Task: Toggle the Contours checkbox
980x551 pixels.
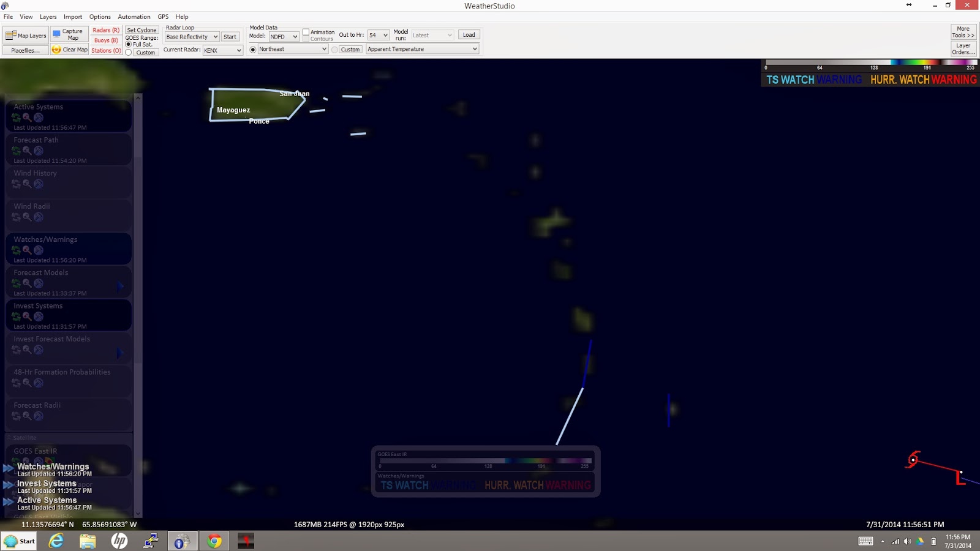Action: pos(306,39)
